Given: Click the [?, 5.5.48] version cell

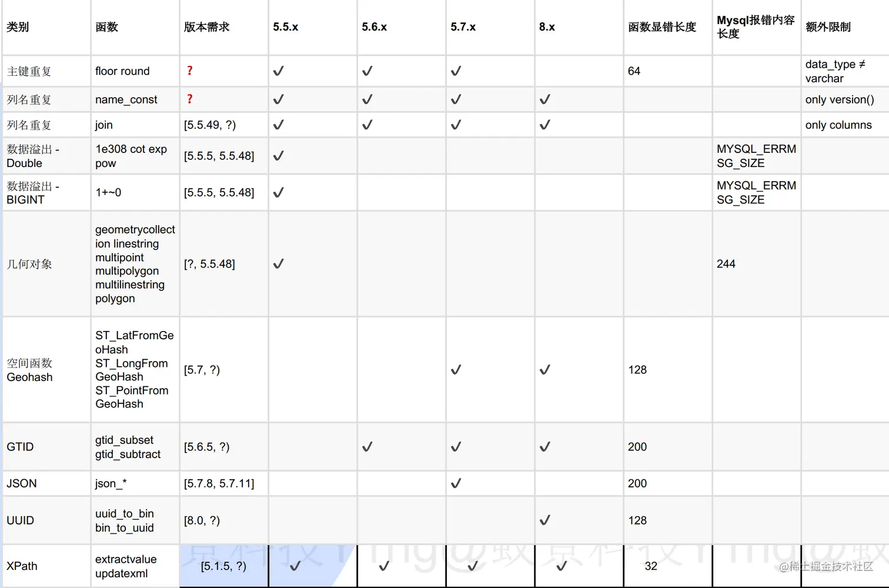Looking at the screenshot, I should tap(224, 264).
